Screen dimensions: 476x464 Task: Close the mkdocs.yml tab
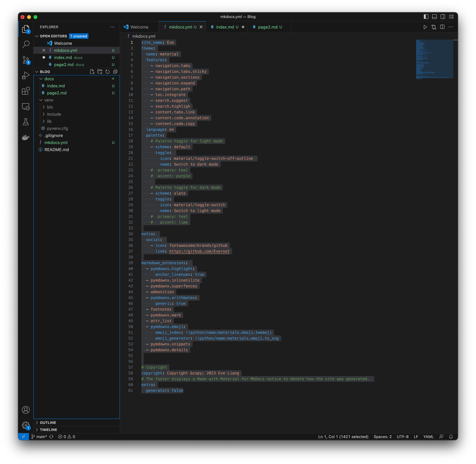tap(201, 27)
